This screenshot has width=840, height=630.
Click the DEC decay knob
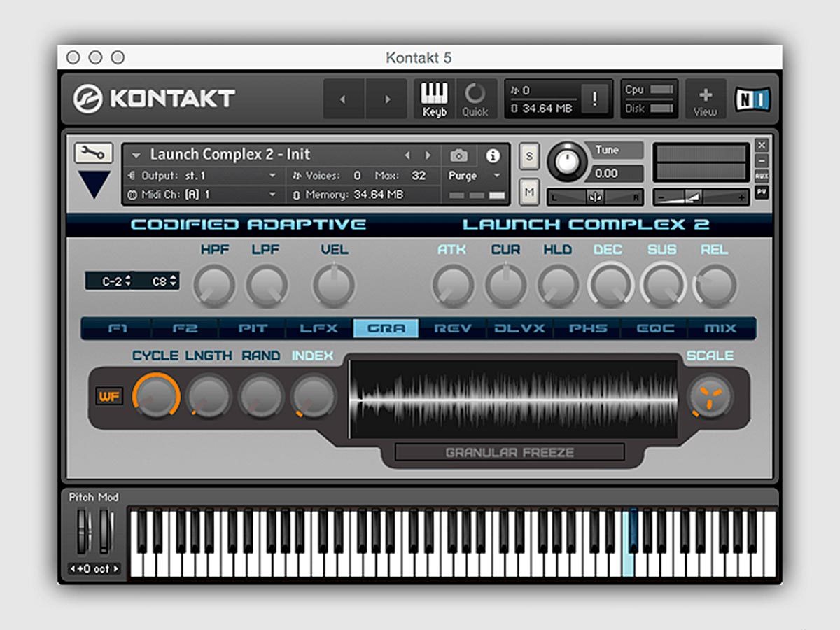coord(610,285)
